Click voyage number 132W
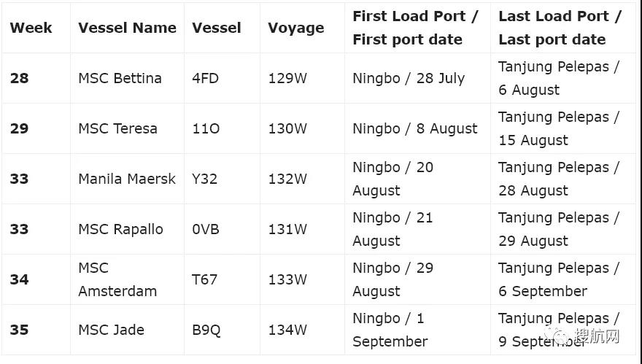The width and height of the screenshot is (642, 364). point(287,179)
